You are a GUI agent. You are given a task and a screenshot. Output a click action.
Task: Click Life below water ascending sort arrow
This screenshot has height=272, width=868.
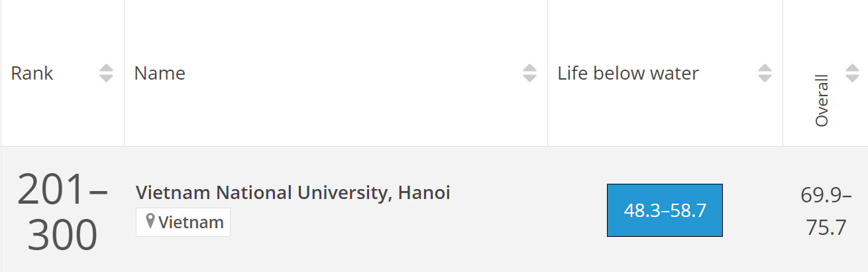click(765, 68)
